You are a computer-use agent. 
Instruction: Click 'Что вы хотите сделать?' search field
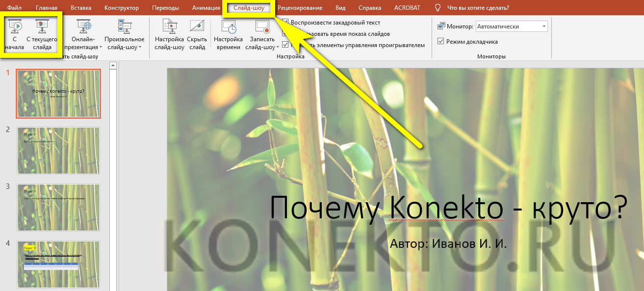pos(478,8)
